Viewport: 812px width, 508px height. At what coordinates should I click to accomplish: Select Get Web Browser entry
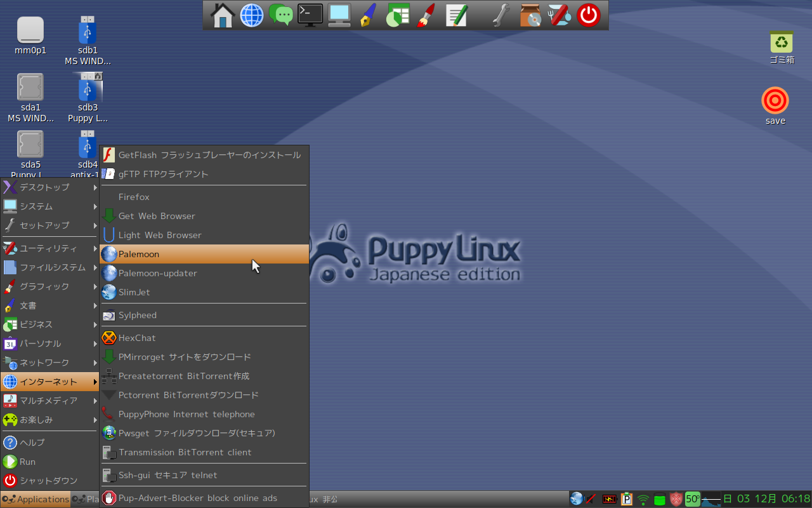coord(204,216)
